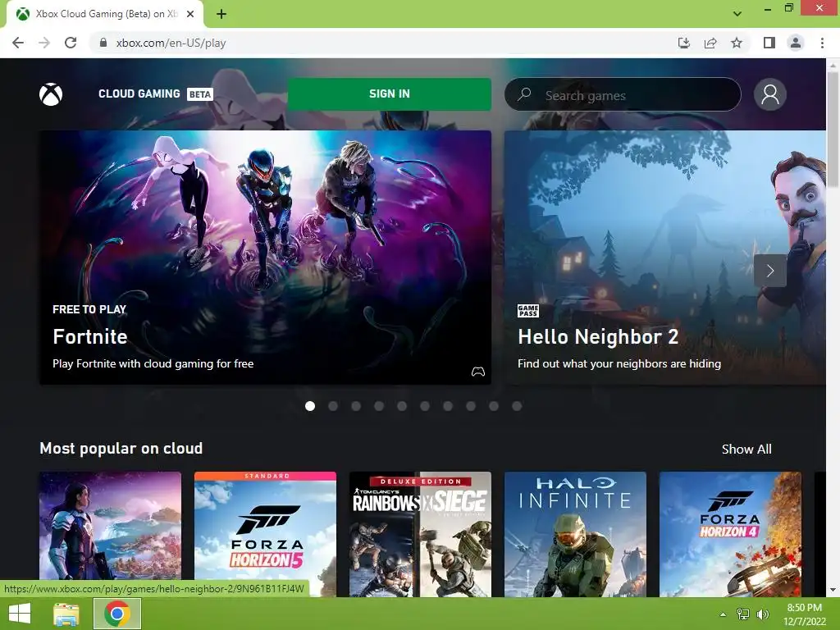840x630 pixels.
Task: Click the controller icon on Fortnite card
Action: pos(478,372)
